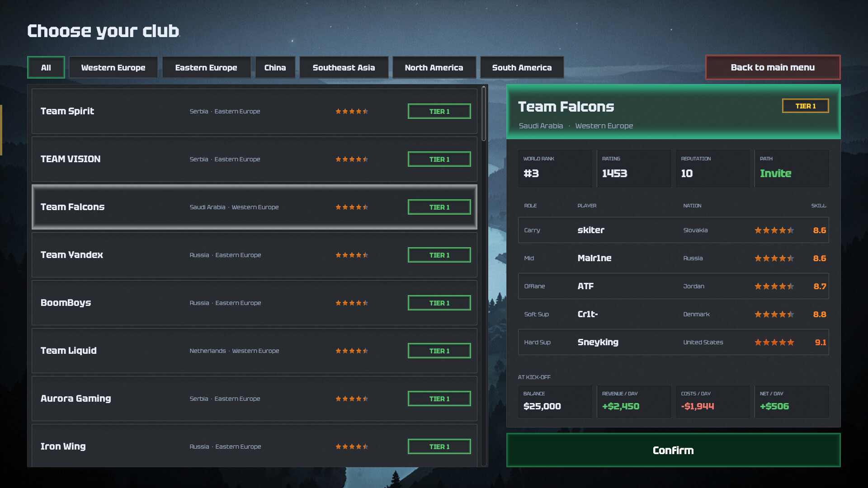Pick the Iron Wing club
Viewport: 868px width, 488px height.
pyautogui.click(x=255, y=446)
